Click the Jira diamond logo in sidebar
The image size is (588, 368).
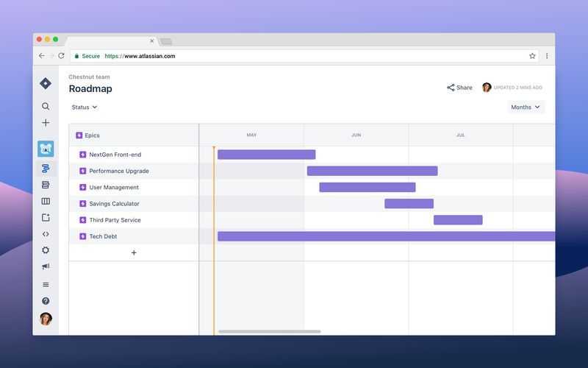[46, 83]
